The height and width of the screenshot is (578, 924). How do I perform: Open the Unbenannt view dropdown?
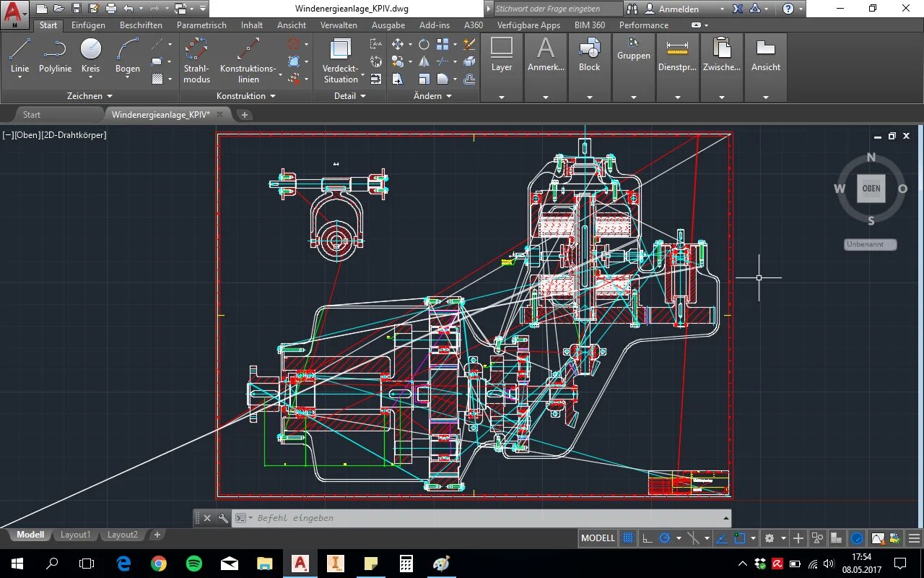coord(870,244)
